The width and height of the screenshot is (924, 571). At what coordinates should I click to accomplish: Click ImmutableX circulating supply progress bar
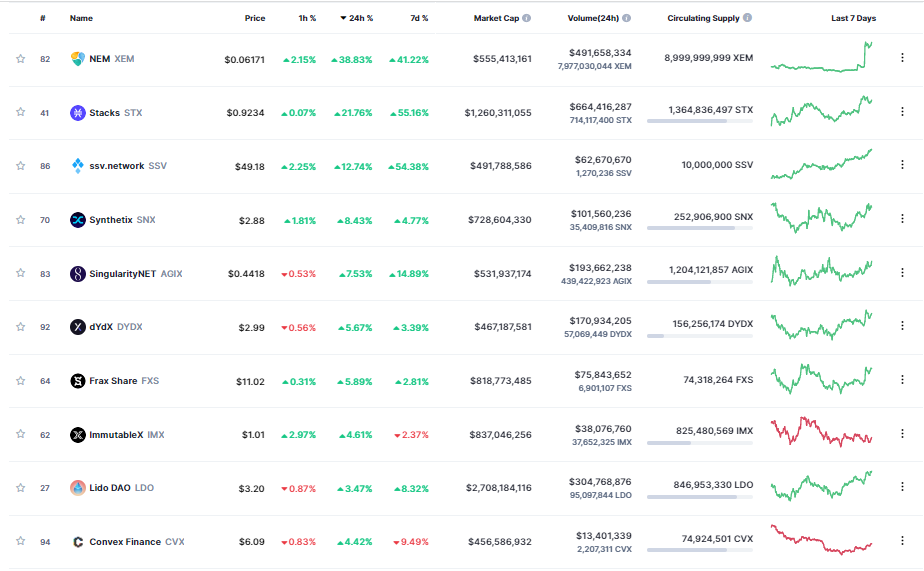tap(699, 443)
